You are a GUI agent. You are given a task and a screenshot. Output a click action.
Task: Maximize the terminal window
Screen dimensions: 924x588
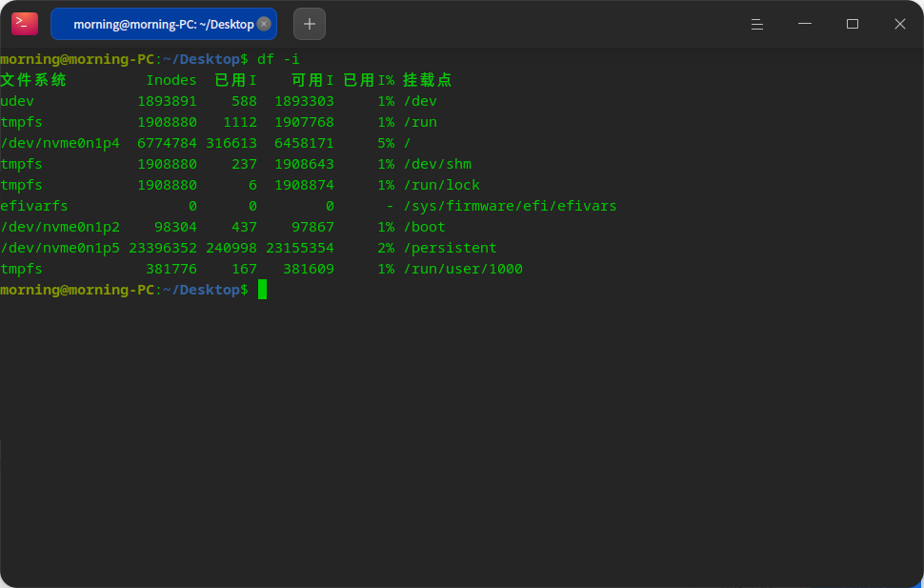click(x=853, y=24)
